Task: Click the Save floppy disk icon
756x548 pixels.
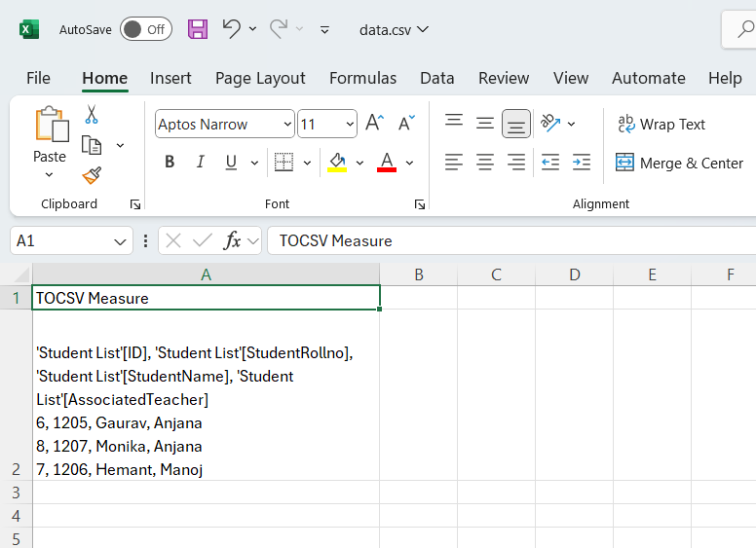Action: pos(198,29)
